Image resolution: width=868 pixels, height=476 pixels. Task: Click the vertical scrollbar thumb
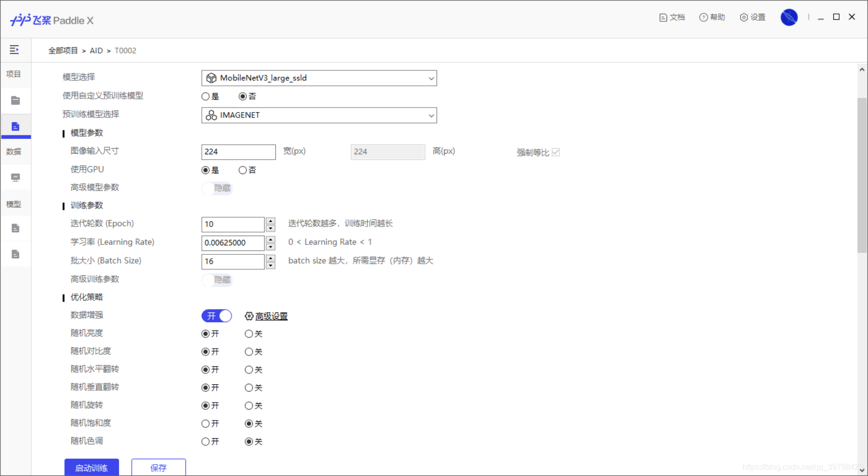coord(862,176)
